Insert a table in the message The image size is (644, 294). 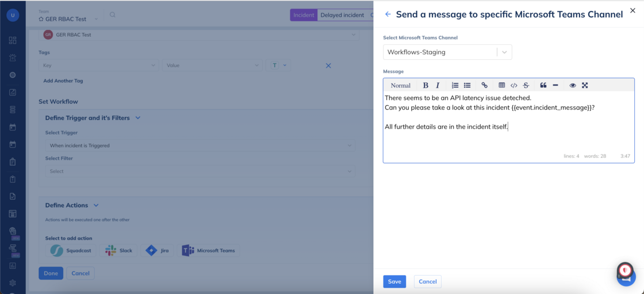[x=501, y=86]
